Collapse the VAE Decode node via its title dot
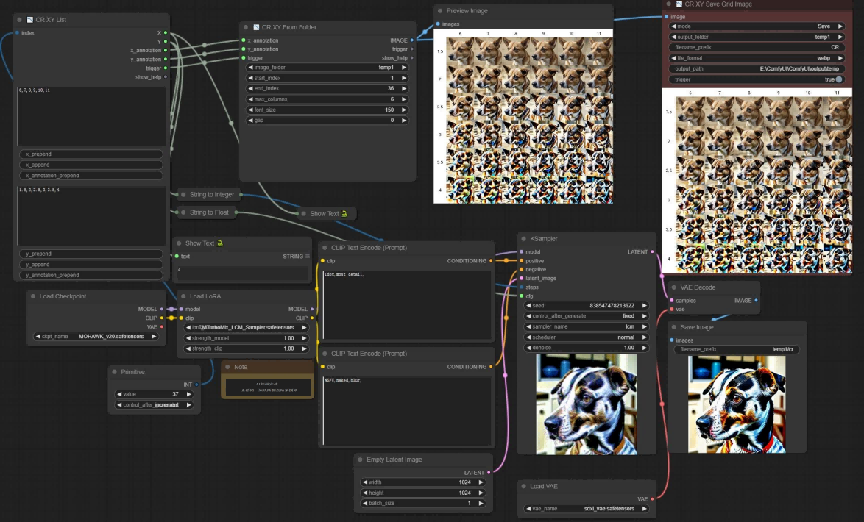 [x=673, y=288]
